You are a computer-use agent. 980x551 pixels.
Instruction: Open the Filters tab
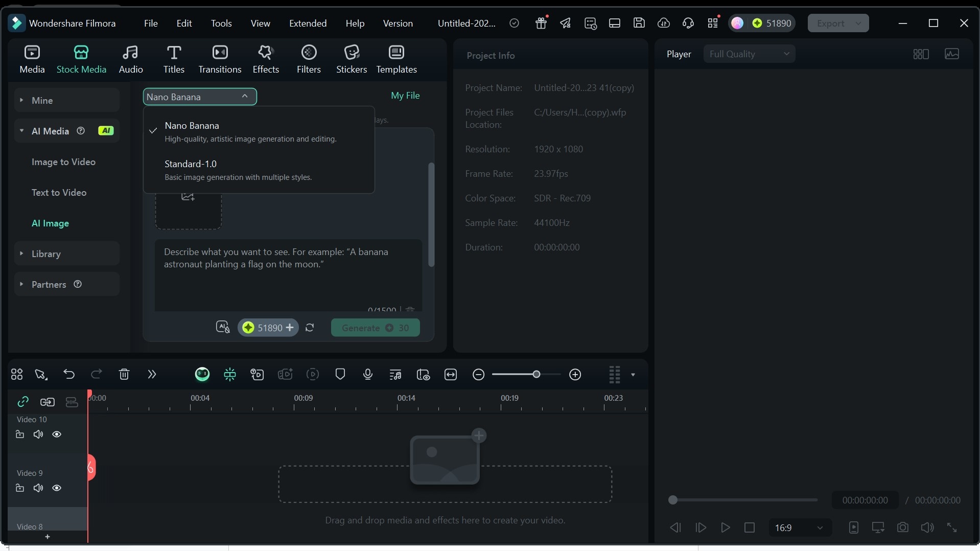pos(309,59)
